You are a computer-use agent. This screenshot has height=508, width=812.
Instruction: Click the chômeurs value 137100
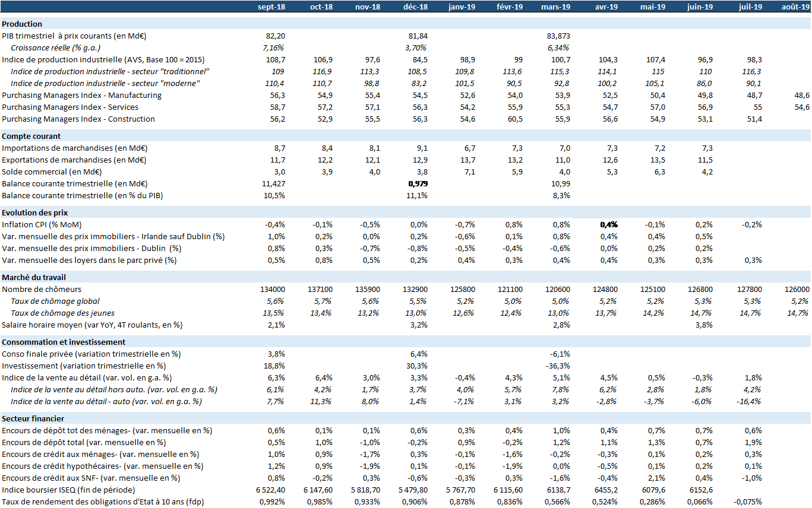(x=320, y=290)
